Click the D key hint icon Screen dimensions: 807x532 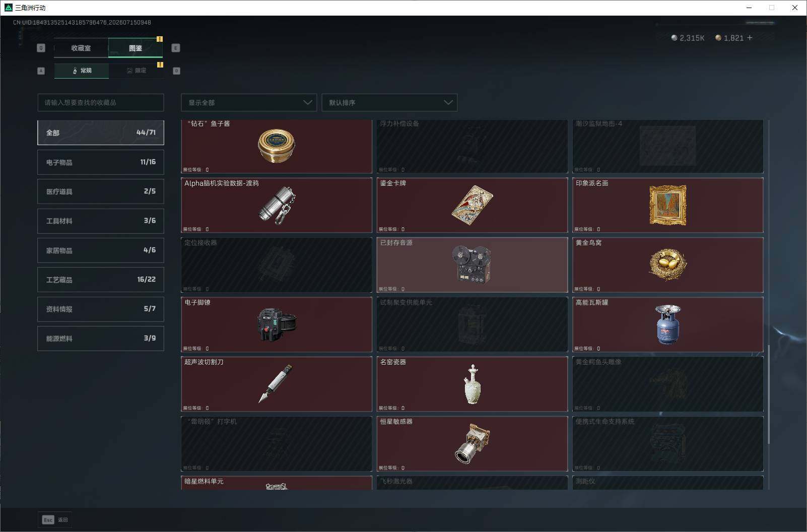(x=176, y=71)
